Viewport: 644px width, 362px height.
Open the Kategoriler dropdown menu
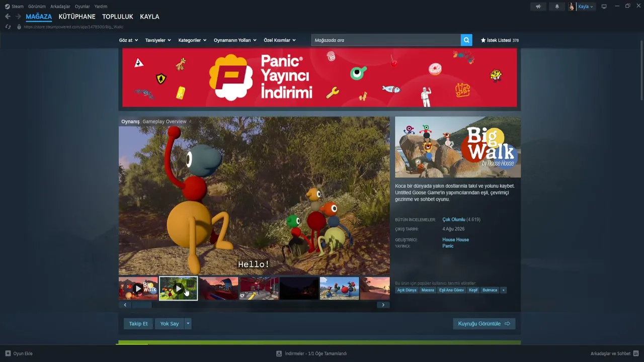pos(192,40)
